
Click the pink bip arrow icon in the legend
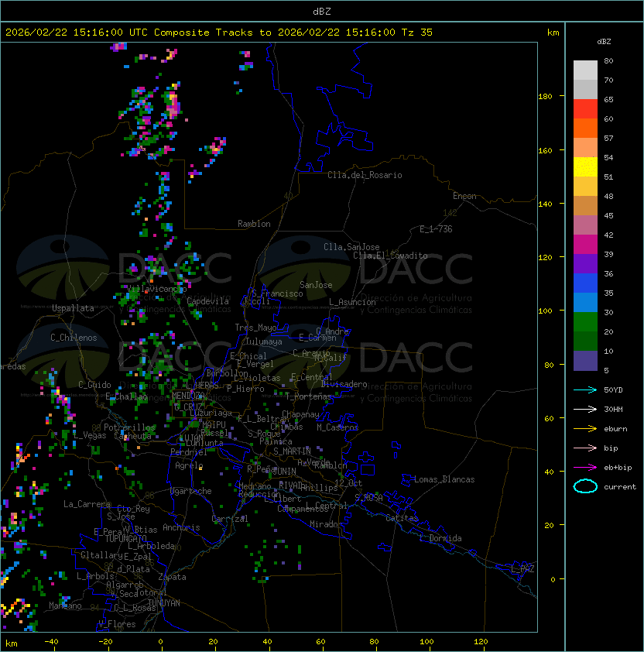click(x=585, y=448)
